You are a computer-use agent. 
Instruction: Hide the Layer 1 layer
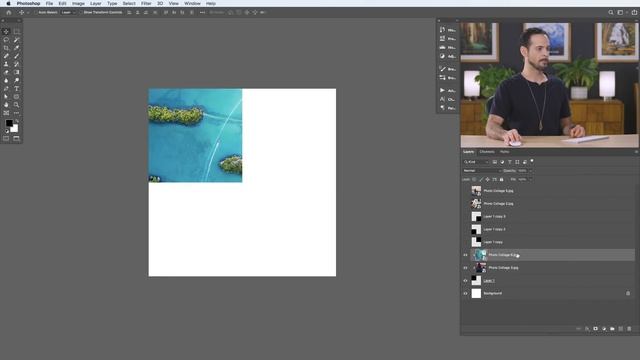click(x=465, y=281)
